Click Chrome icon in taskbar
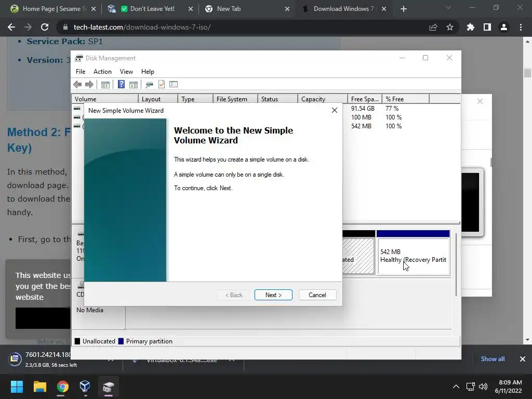Viewport: 532px width, 399px height. (62, 387)
